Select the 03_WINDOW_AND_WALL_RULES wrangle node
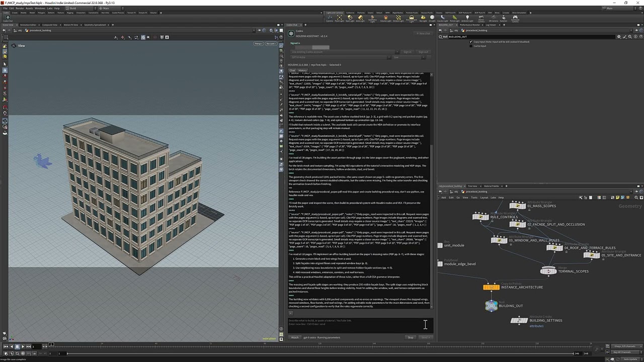The width and height of the screenshot is (644, 362). click(499, 240)
